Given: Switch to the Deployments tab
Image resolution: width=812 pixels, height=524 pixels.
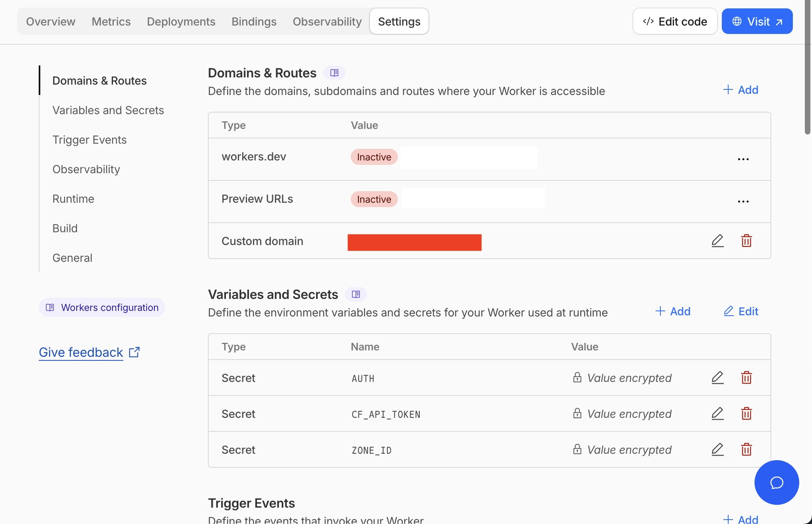Looking at the screenshot, I should pyautogui.click(x=181, y=22).
